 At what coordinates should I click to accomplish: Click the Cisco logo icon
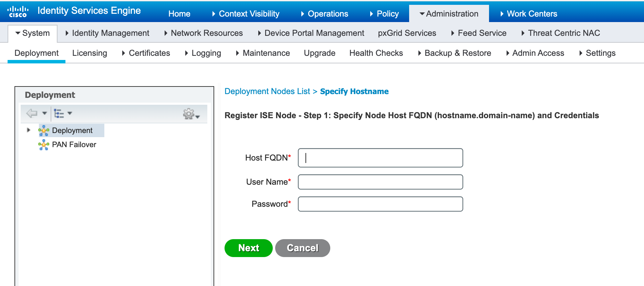click(x=18, y=12)
